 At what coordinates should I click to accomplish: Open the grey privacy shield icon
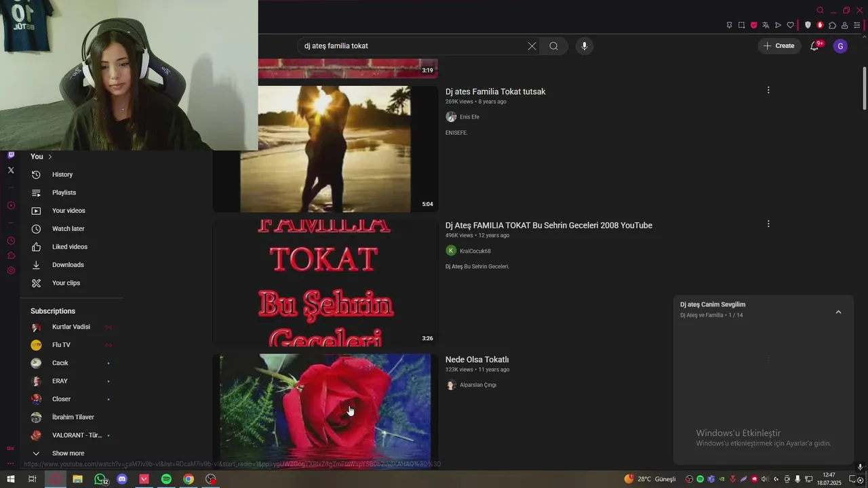808,25
